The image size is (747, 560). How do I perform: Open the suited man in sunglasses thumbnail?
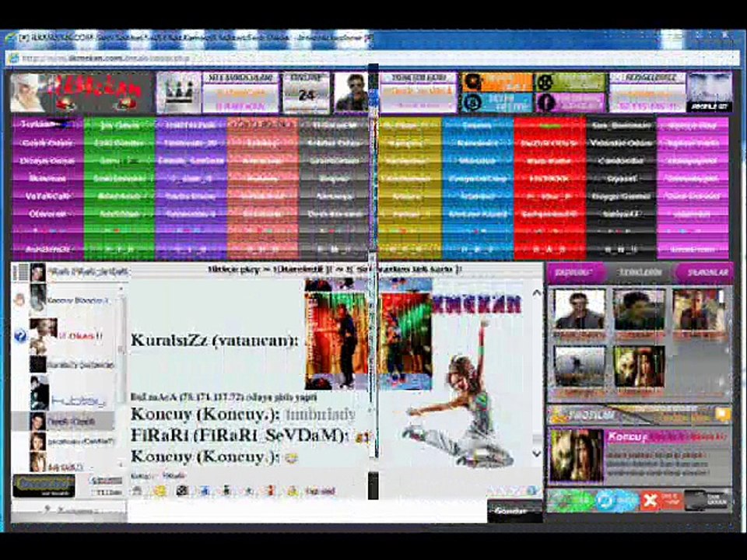(579, 310)
